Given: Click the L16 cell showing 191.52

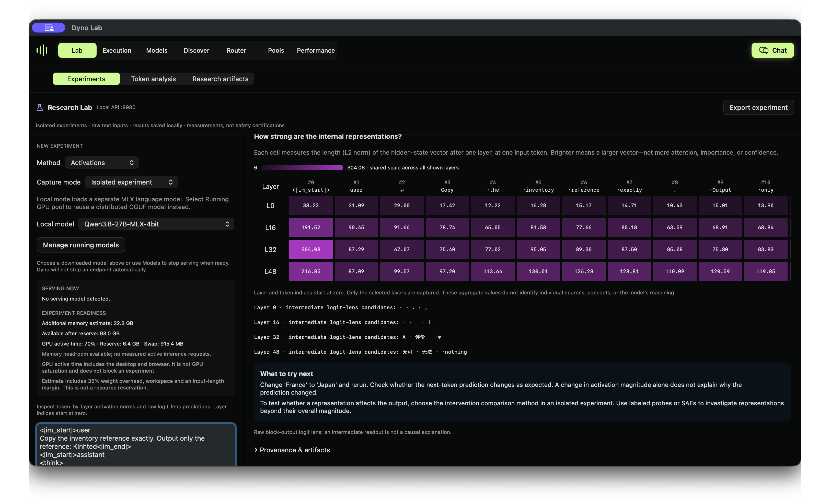Looking at the screenshot, I should point(310,227).
